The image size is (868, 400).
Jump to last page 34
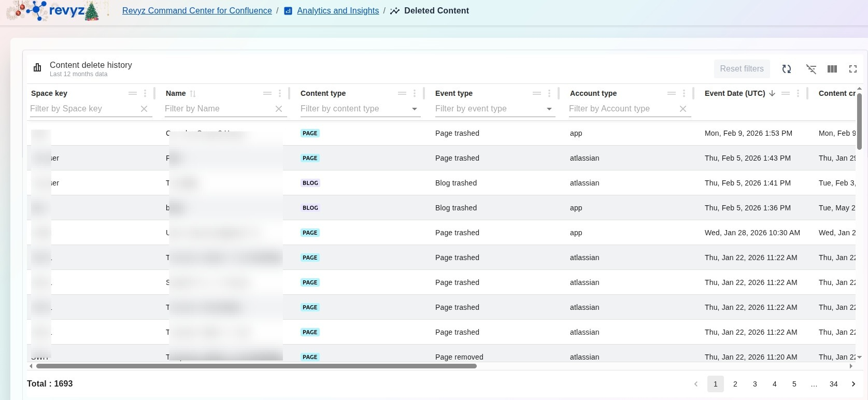[x=833, y=384]
